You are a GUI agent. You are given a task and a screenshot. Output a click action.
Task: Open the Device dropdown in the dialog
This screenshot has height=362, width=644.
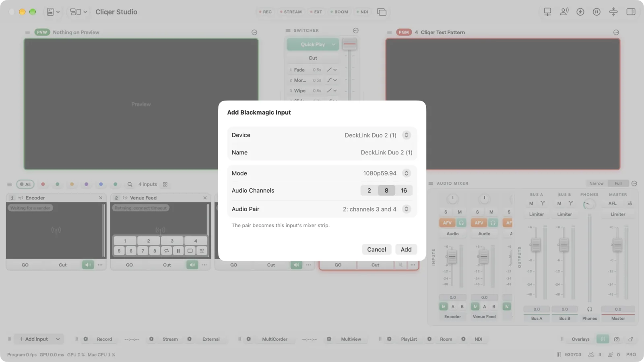tap(406, 135)
